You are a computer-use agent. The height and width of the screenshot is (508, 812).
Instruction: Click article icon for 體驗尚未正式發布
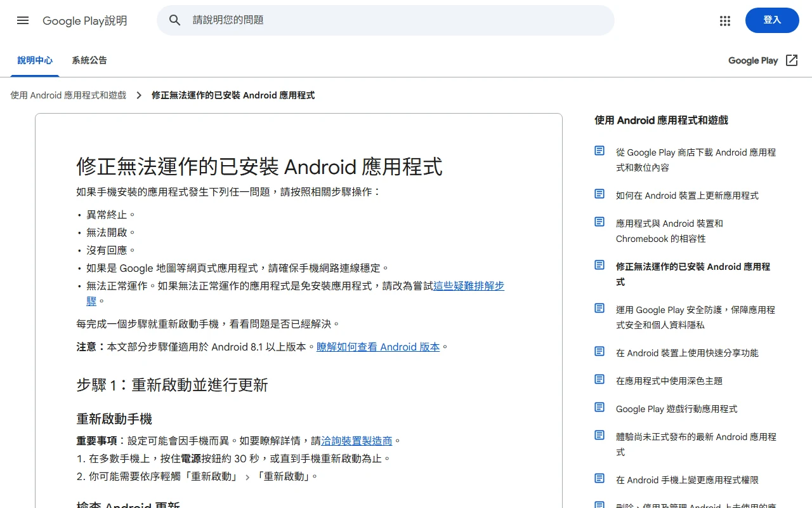[x=599, y=435]
